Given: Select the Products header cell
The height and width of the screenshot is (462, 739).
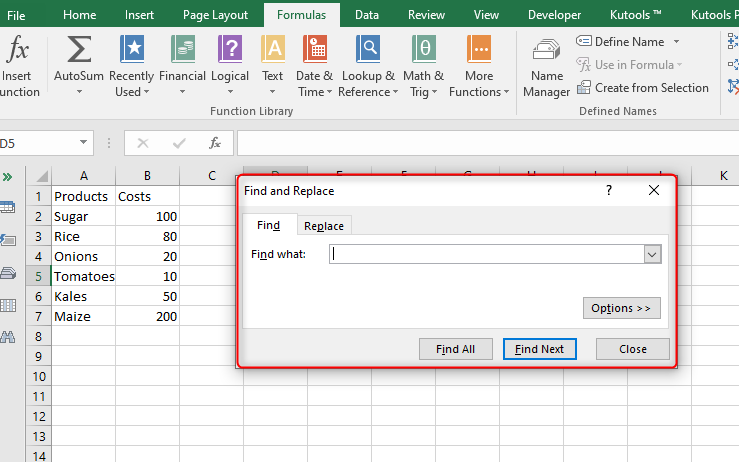Looking at the screenshot, I should (83, 197).
